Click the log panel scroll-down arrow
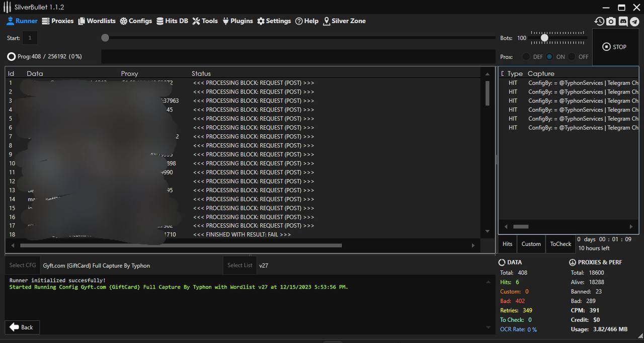The image size is (644, 343). pos(487,327)
